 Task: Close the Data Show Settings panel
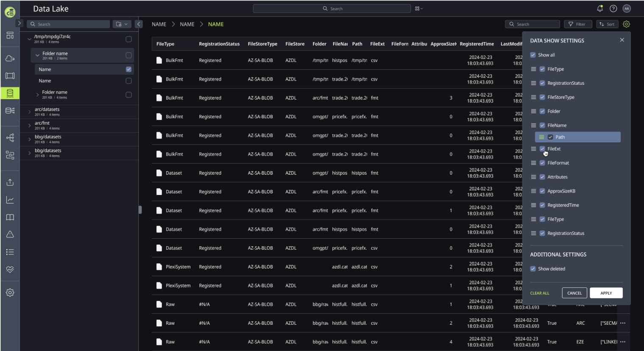pyautogui.click(x=622, y=40)
